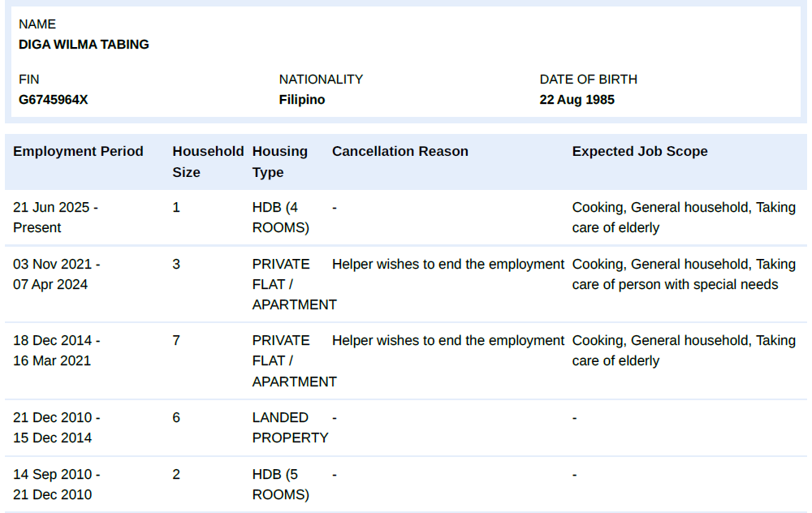Screen dimensions: 812x513
Task: Click the HDB (5 ROOMS) housing cell
Action: coord(281,485)
